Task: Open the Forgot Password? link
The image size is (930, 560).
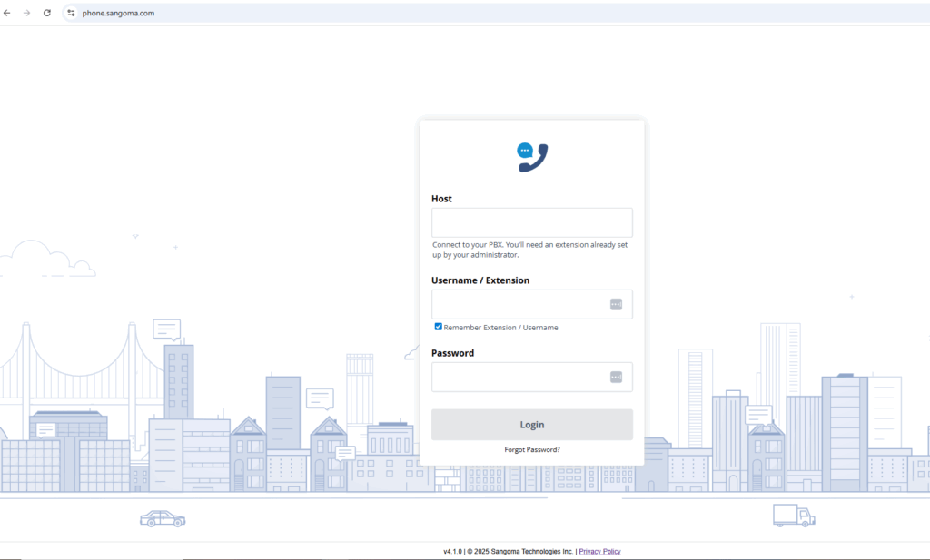Action: pyautogui.click(x=532, y=450)
